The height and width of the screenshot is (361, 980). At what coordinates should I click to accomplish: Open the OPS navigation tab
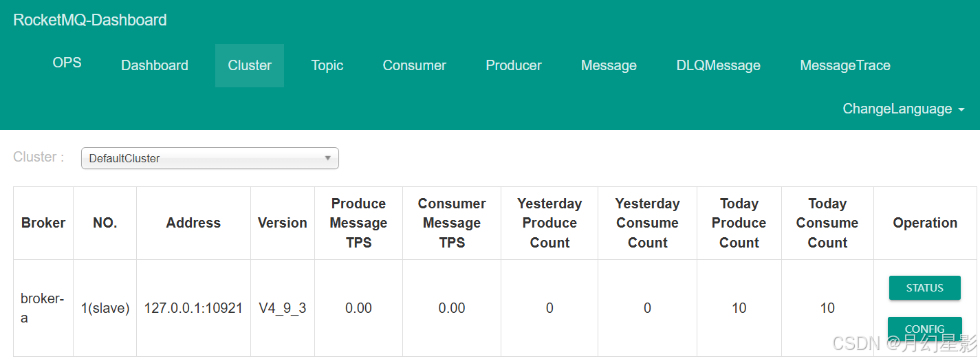67,63
